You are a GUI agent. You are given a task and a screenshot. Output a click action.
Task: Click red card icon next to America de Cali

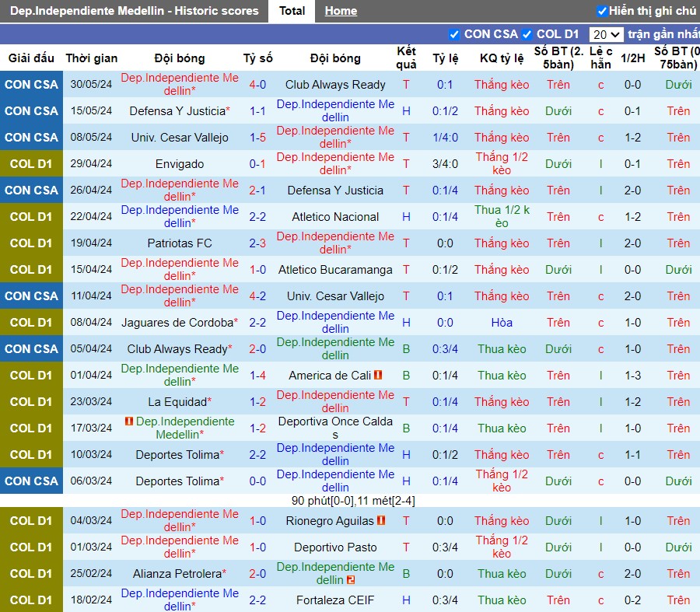click(378, 375)
